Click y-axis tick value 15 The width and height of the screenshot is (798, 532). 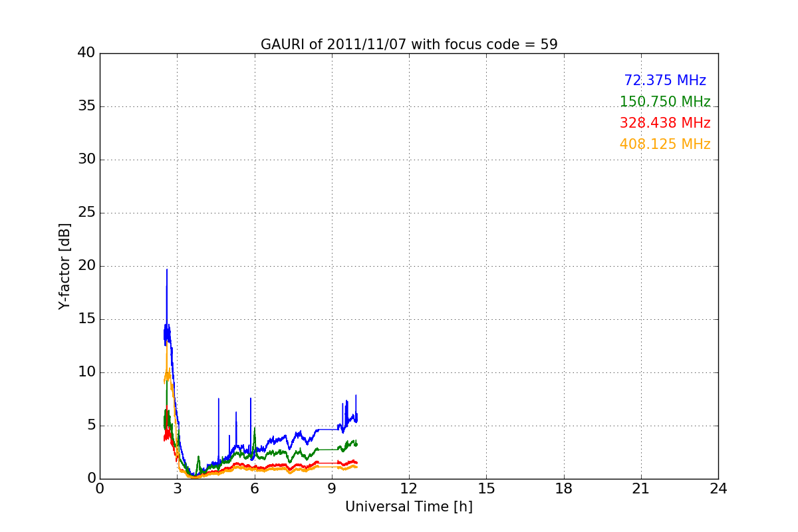click(86, 319)
